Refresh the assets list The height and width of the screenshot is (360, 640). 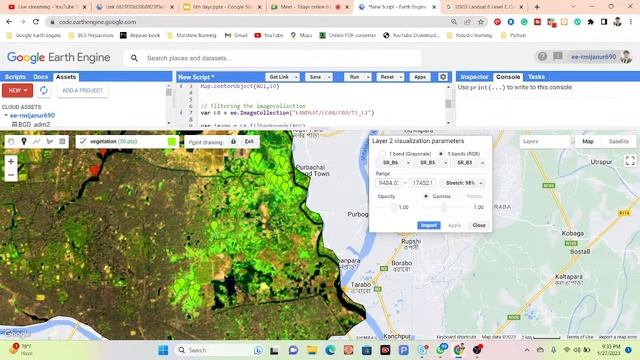coord(44,90)
